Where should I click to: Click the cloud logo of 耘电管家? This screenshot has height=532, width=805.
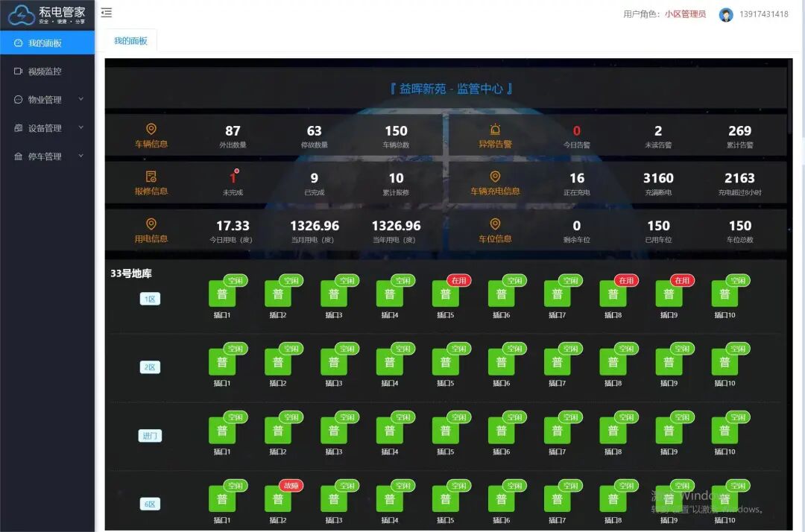pos(21,15)
